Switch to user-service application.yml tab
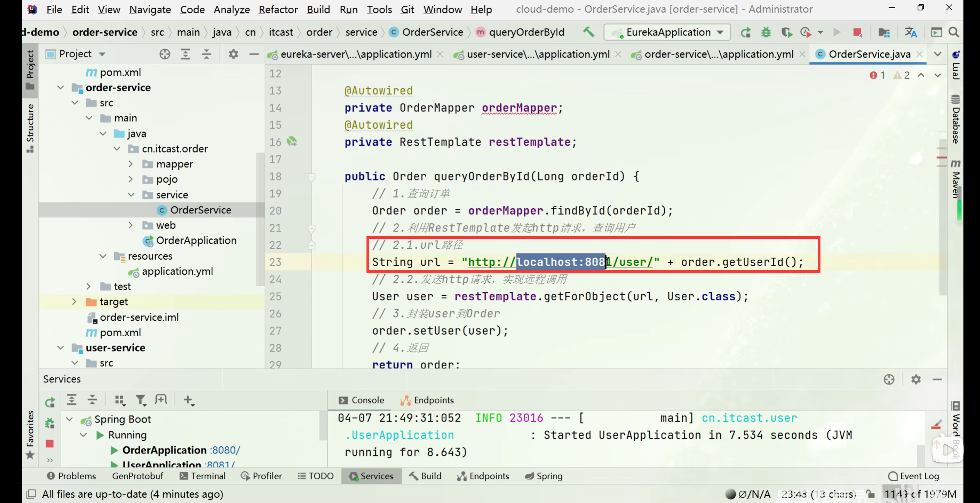This screenshot has width=980, height=503. (x=537, y=54)
